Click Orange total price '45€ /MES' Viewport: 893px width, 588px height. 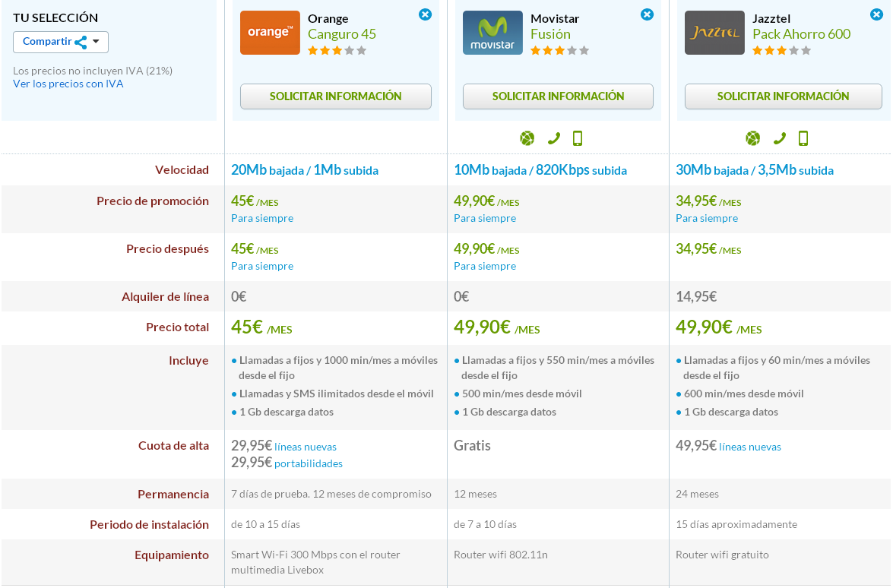261,327
